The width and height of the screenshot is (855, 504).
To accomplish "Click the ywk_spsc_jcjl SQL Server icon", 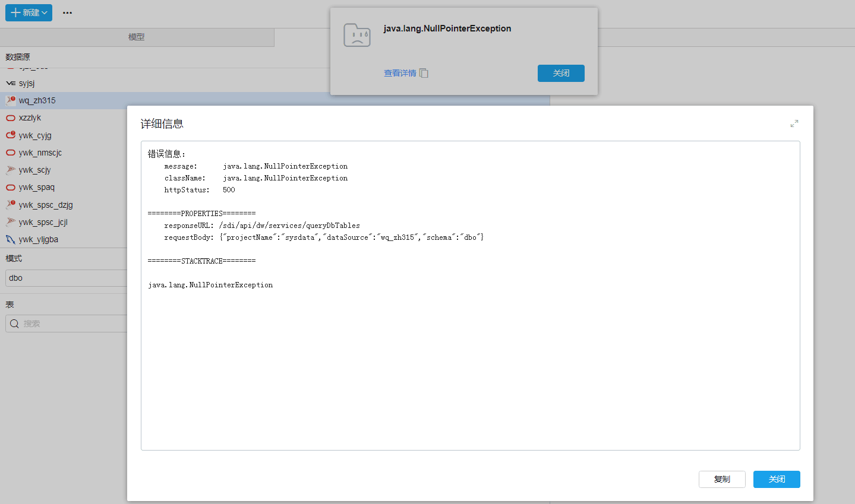I will [11, 222].
